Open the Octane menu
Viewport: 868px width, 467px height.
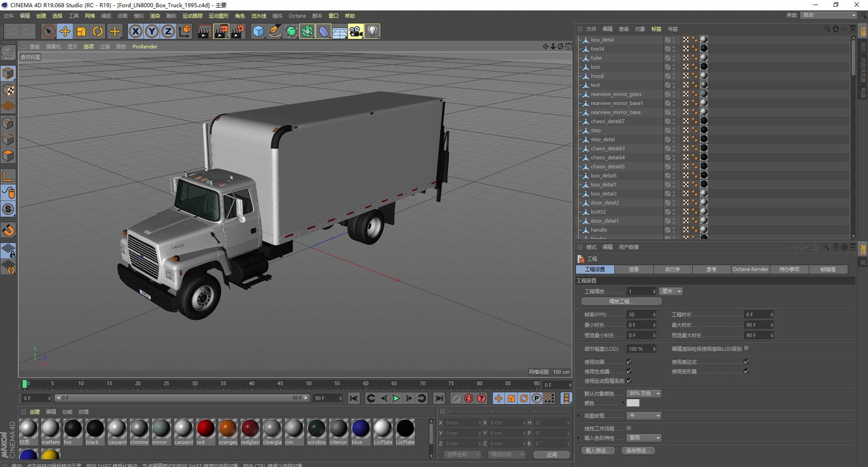pyautogui.click(x=297, y=16)
